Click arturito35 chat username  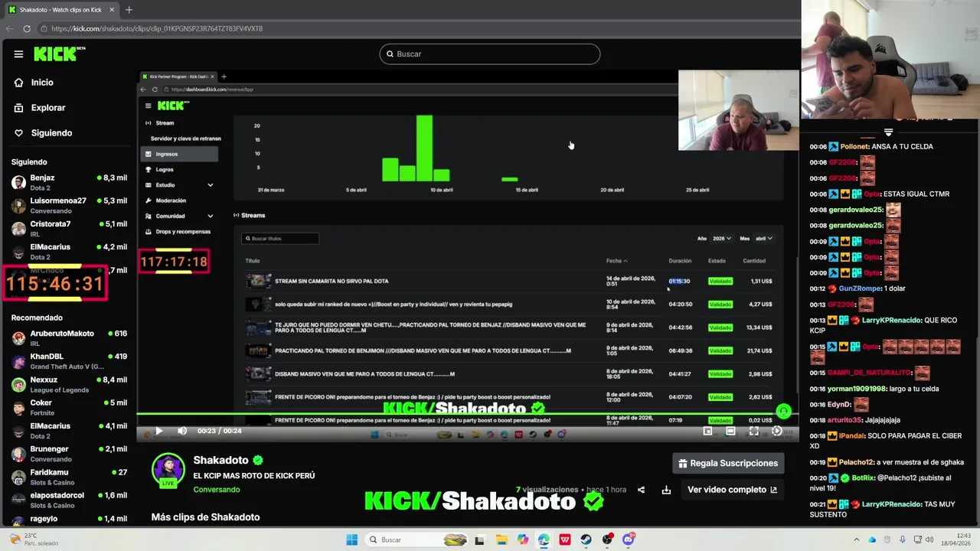point(847,420)
